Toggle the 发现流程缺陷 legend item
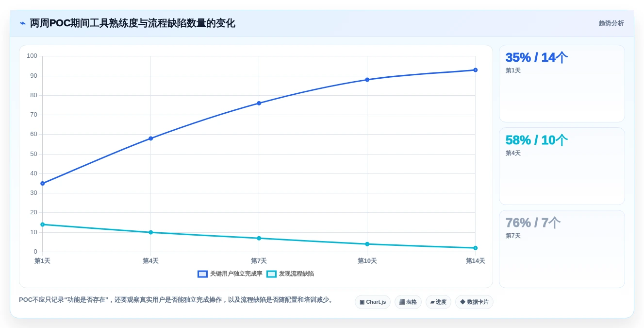This screenshot has height=328, width=644. click(290, 274)
